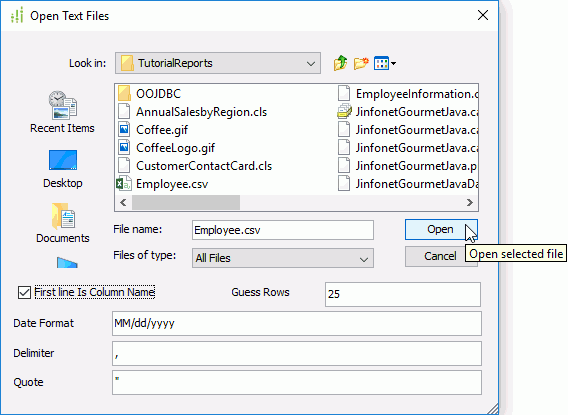Click Open button

point(441,230)
